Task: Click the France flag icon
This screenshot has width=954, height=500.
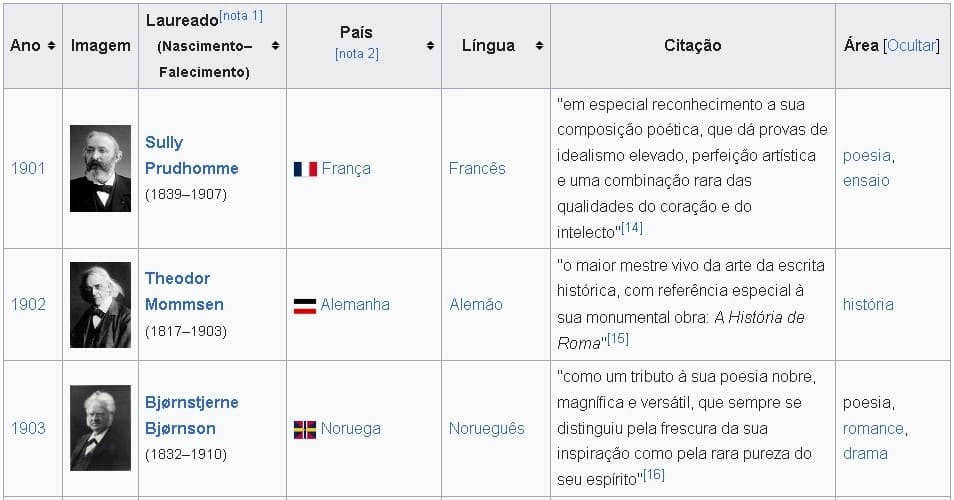Action: tap(305, 169)
